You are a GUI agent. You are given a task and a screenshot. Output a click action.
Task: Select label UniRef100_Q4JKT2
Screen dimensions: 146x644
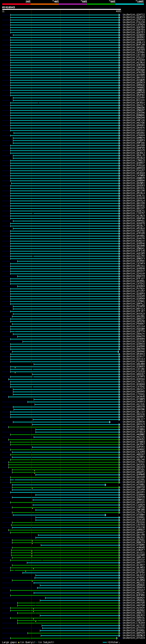tap(134, 575)
